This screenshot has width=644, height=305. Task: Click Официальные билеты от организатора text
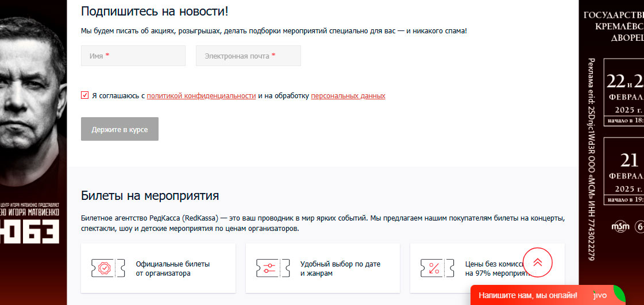pos(173,268)
